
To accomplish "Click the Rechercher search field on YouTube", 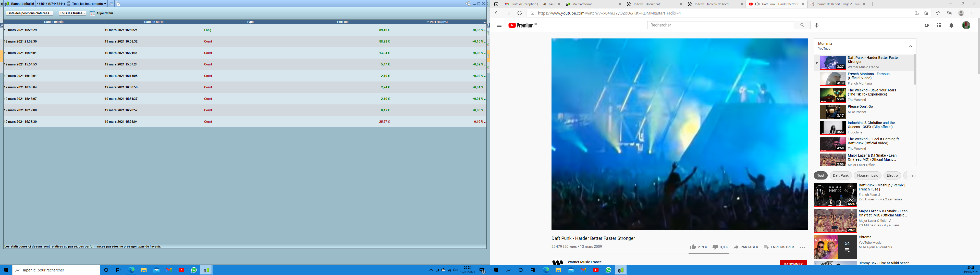I will pos(720,25).
